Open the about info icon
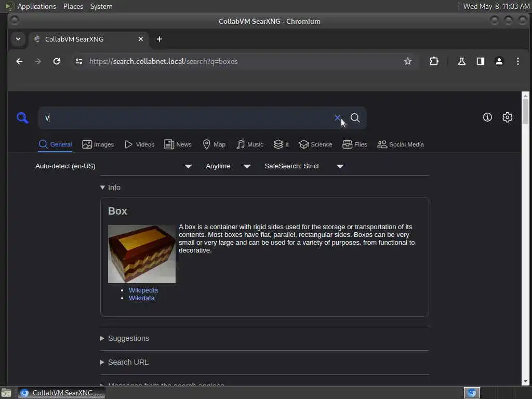 (487, 117)
